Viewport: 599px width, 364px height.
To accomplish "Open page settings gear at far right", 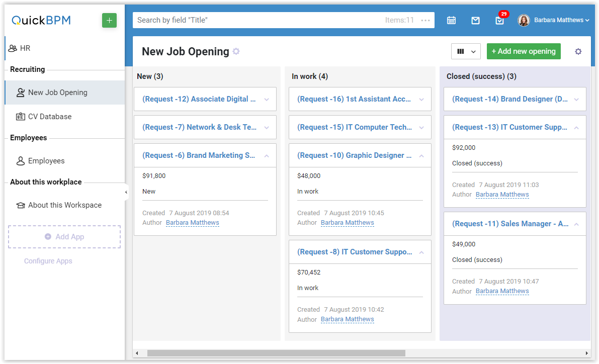I will [x=578, y=51].
